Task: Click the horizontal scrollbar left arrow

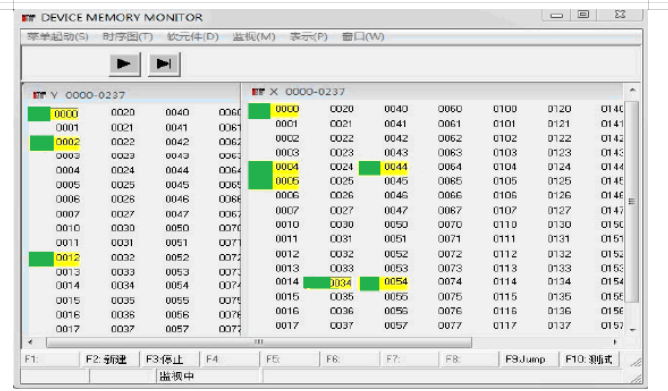Action: [30, 342]
